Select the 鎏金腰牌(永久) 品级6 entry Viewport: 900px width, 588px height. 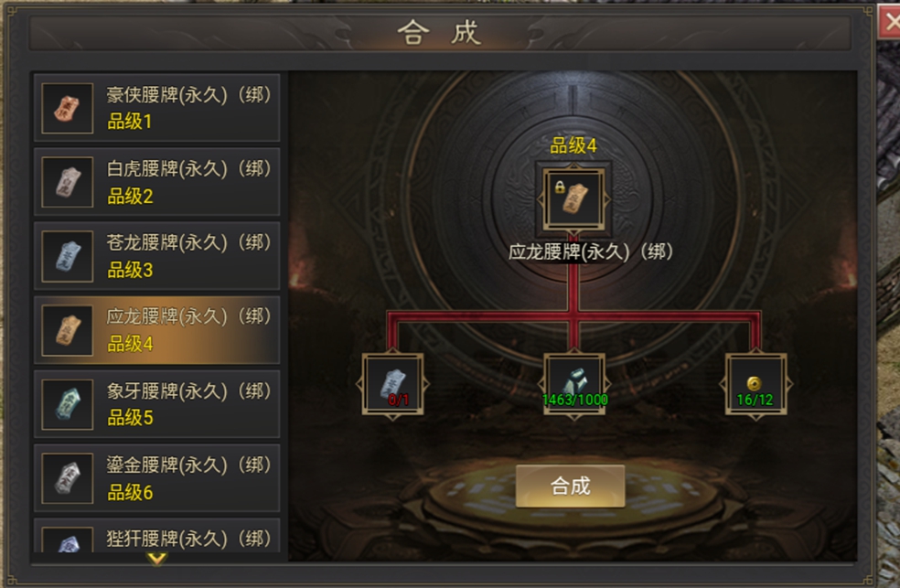(x=156, y=478)
